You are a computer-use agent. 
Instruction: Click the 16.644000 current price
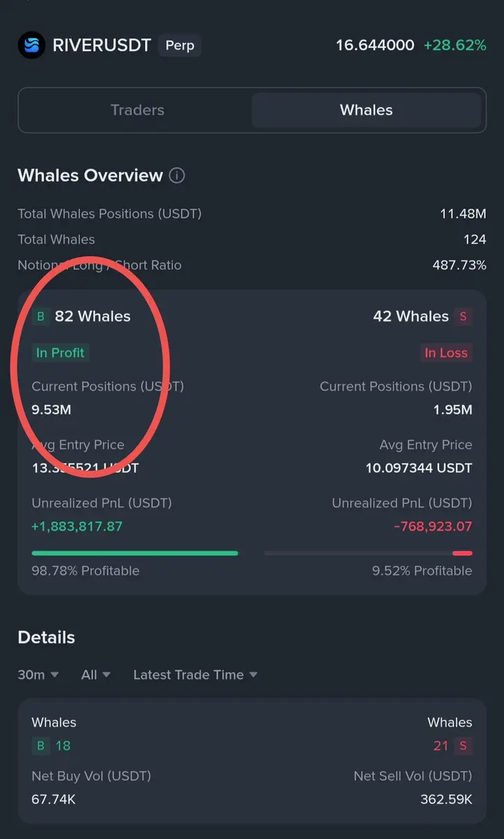click(375, 45)
